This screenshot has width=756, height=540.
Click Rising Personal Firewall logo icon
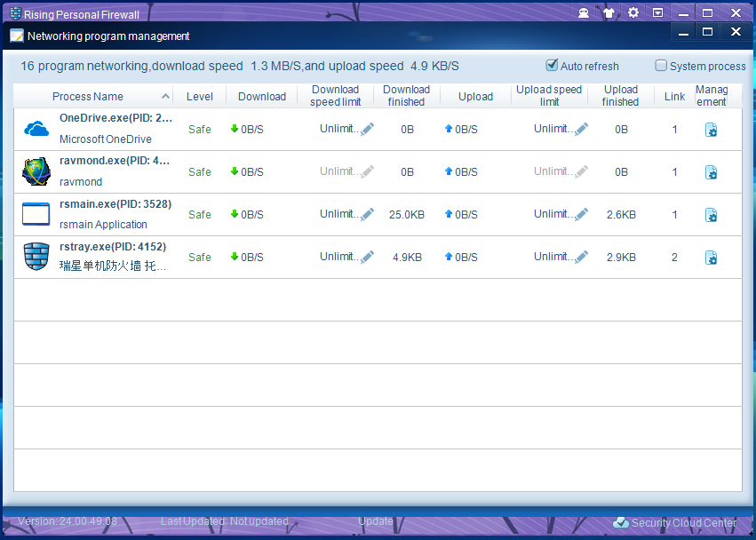15,13
